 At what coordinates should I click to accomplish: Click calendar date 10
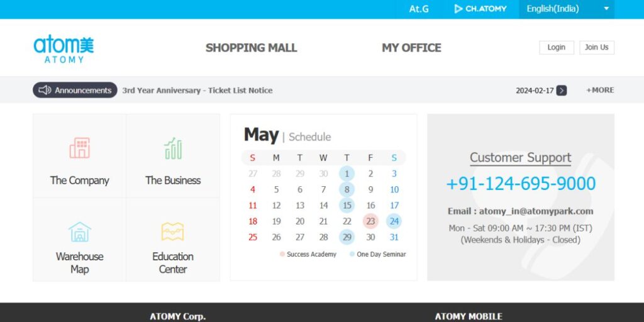[394, 190]
